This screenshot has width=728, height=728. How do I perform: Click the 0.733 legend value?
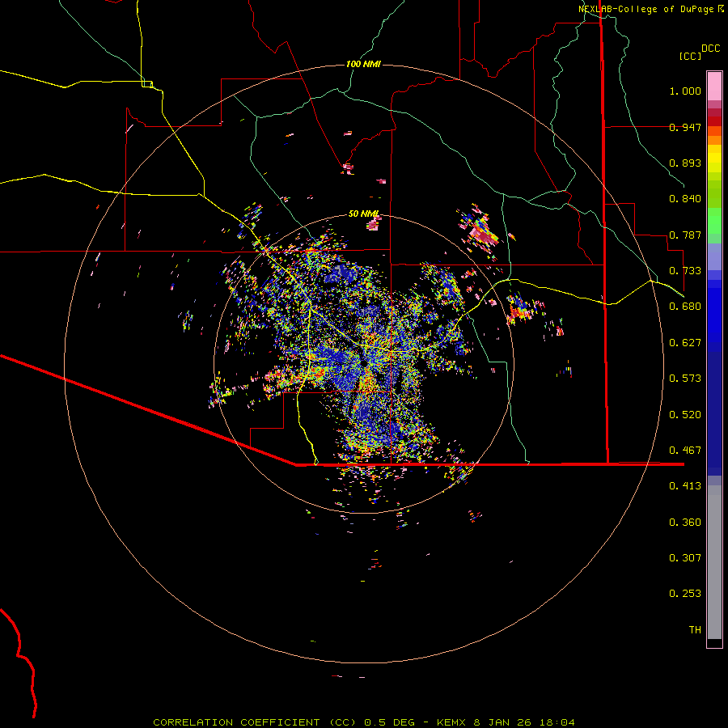click(x=685, y=271)
